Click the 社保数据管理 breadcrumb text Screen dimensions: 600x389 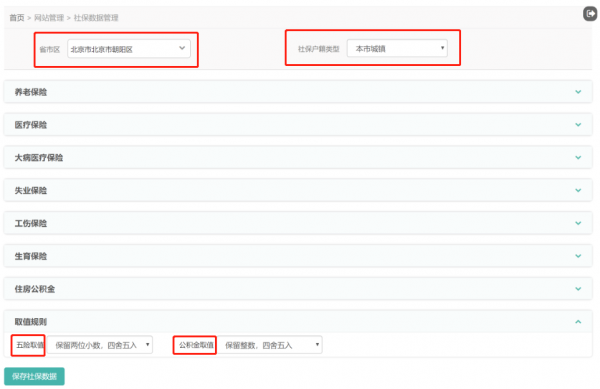click(96, 18)
